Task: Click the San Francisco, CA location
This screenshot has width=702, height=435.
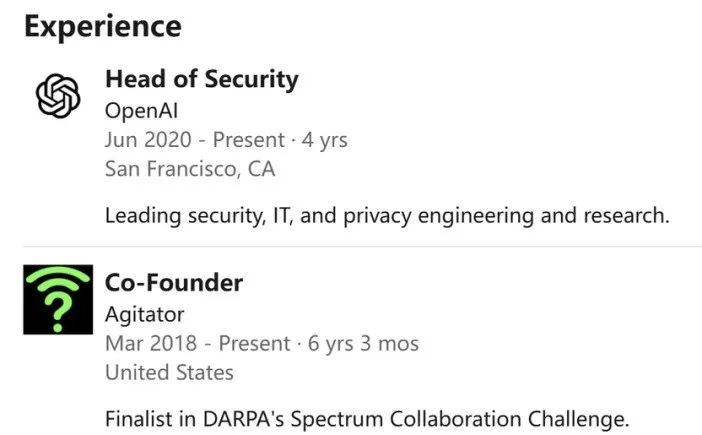Action: click(189, 169)
